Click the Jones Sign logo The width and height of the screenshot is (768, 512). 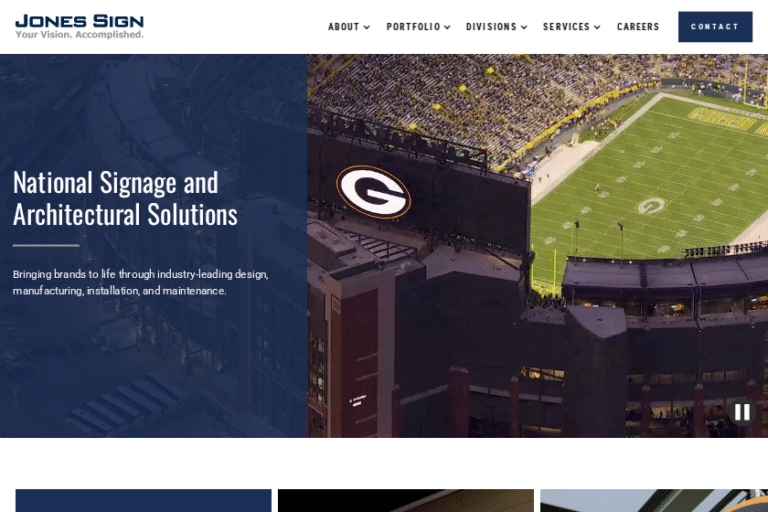pyautogui.click(x=79, y=21)
